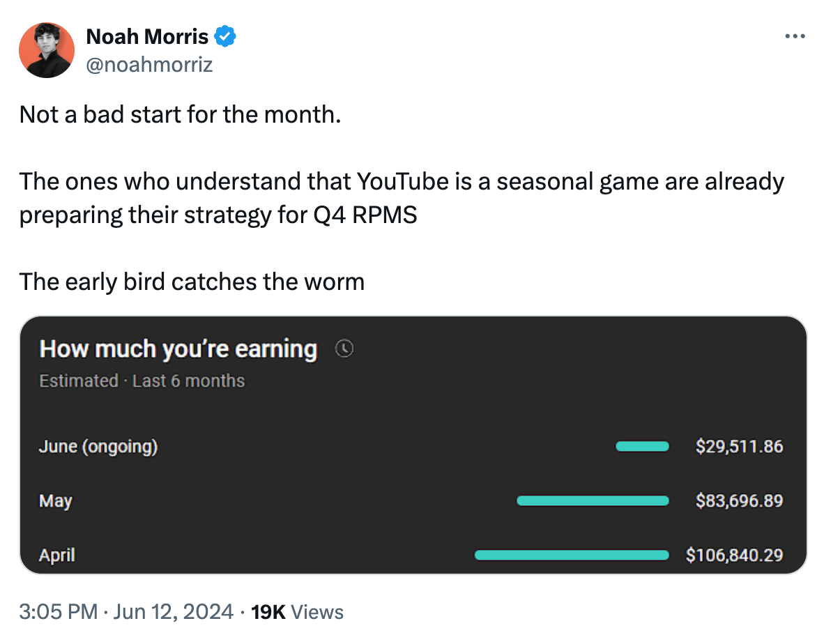Click the Estimated Last 6 months subtitle

click(142, 381)
